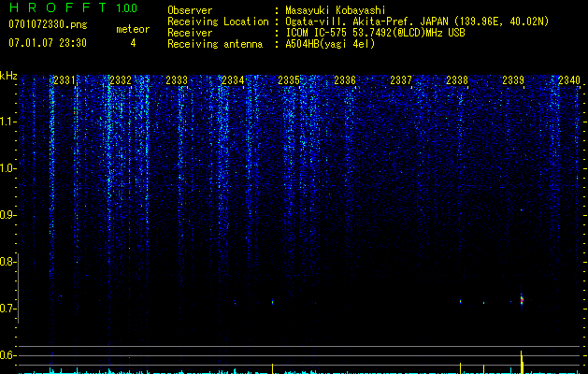
Task: Click the Observer name Masayuki Kobayashi
Action: (x=336, y=10)
